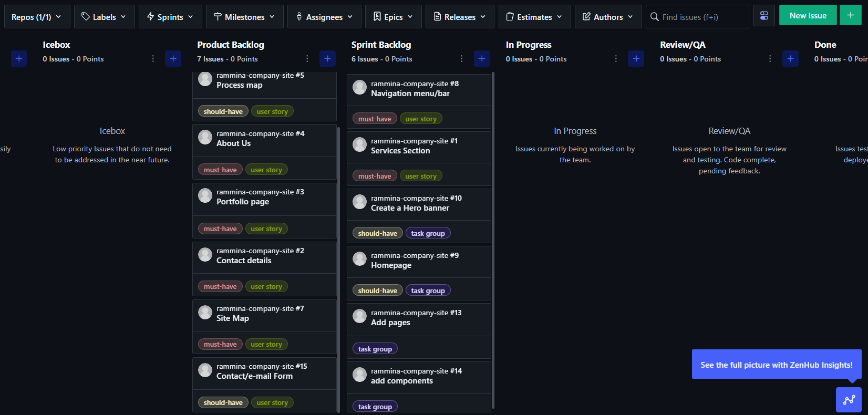Screen dimensions: 868x415
Task: Add issue to Sprint Backlog with plus icon
Action: point(481,58)
